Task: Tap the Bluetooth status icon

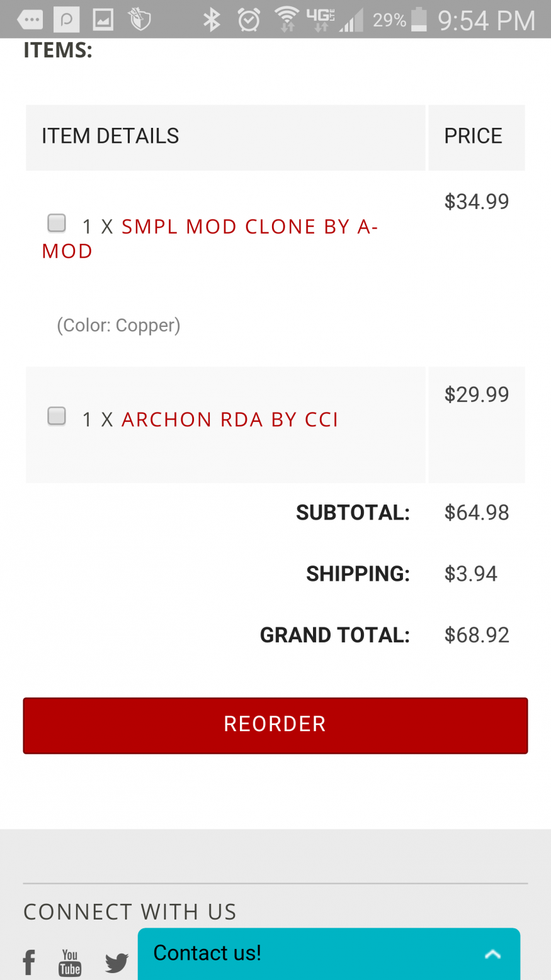Action: point(212,20)
